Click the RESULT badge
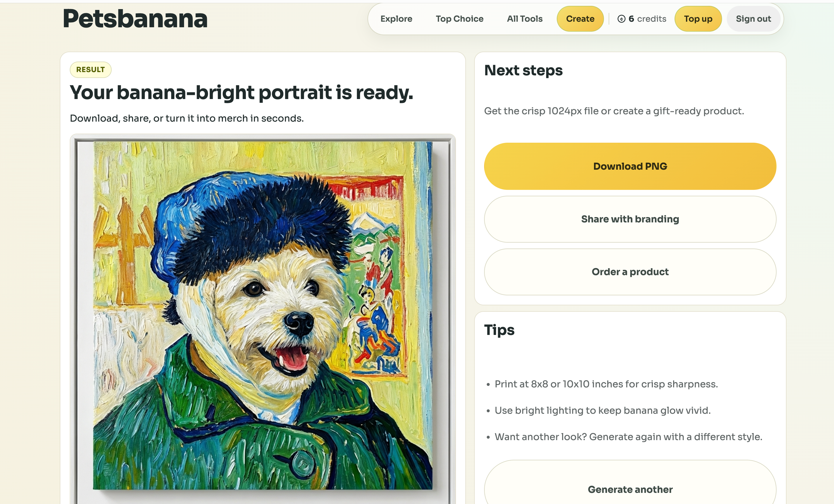Viewport: 834px width, 504px height. click(x=90, y=69)
